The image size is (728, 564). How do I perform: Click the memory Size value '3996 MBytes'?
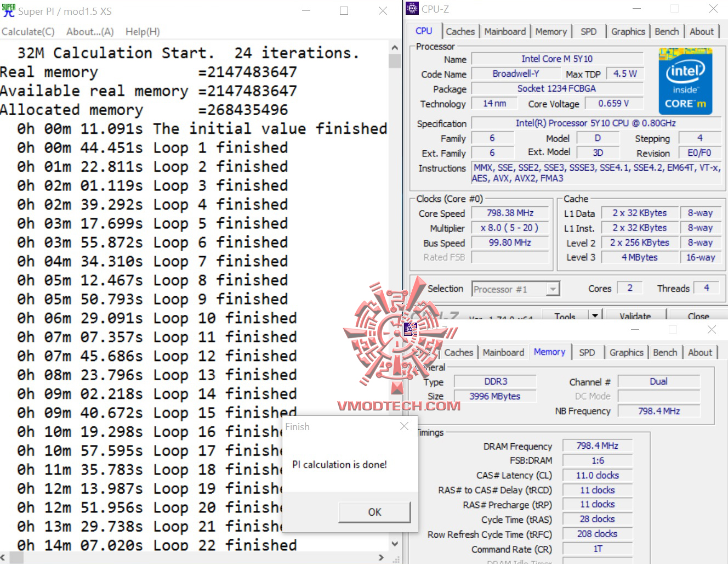point(496,396)
